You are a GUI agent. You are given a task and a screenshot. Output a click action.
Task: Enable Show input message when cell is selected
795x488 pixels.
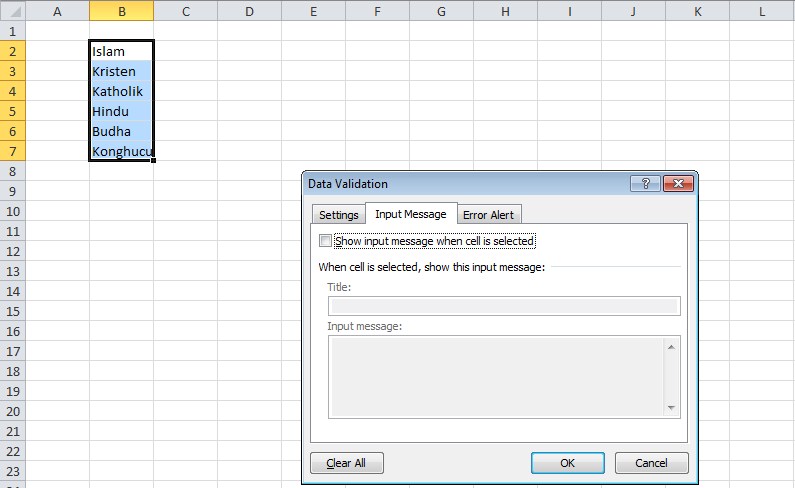325,241
